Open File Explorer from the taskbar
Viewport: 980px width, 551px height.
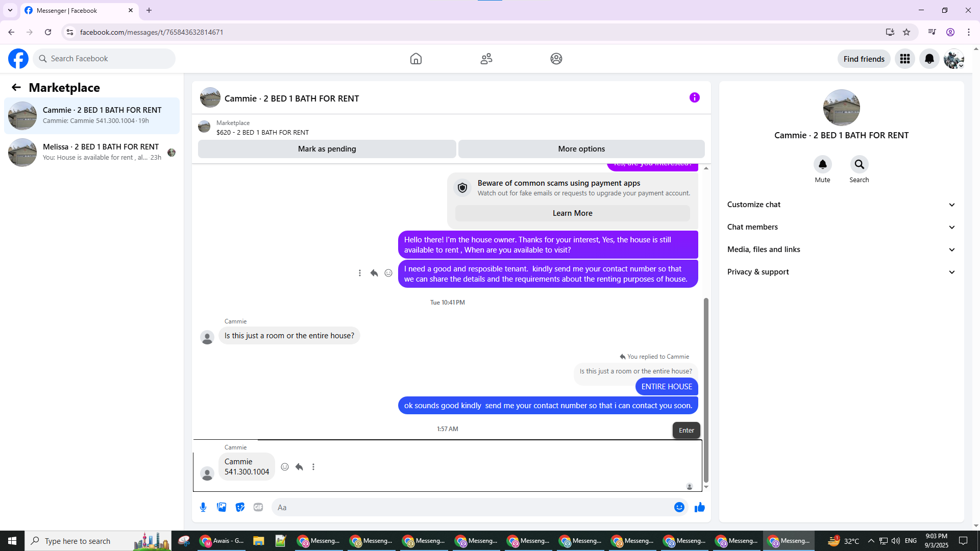[x=258, y=541]
